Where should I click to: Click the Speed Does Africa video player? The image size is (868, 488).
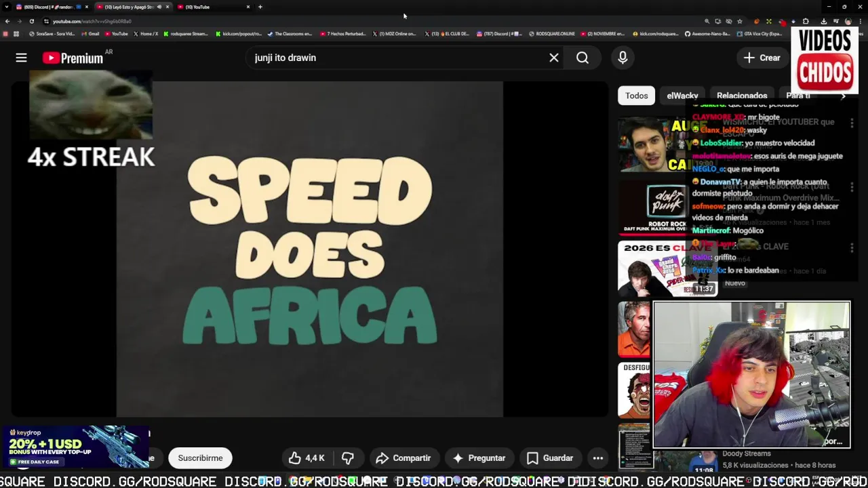click(x=310, y=249)
